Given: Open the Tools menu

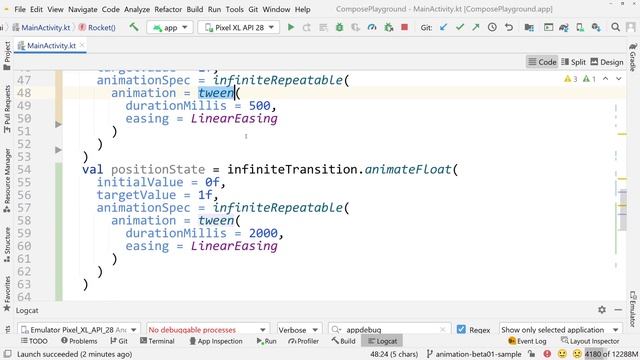Looking at the screenshot, I should point(234,9).
